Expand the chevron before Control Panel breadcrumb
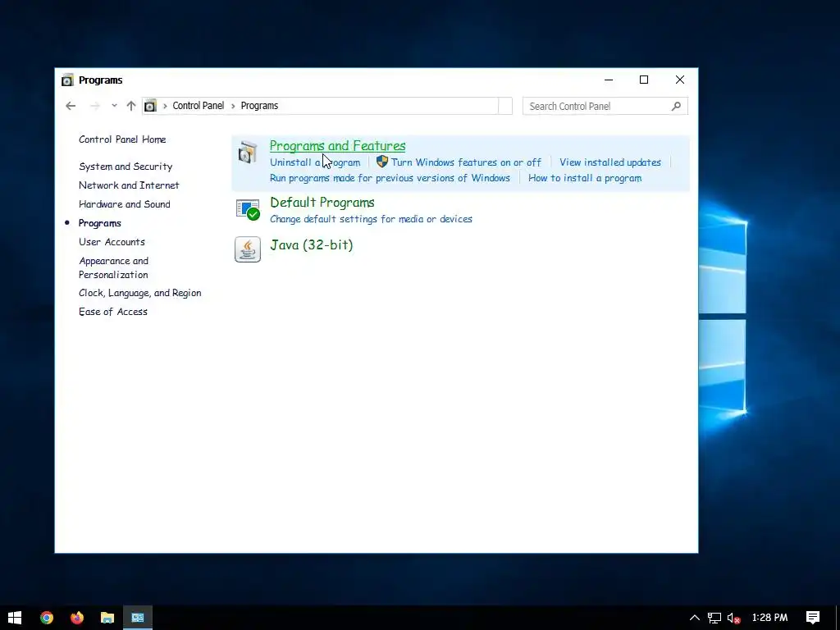Viewport: 840px width, 630px height. coord(165,106)
